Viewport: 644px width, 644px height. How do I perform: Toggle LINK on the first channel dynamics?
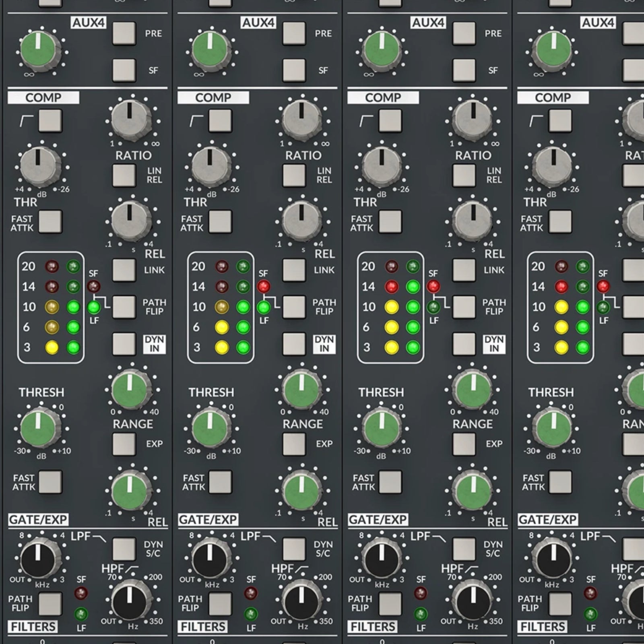pos(124,270)
